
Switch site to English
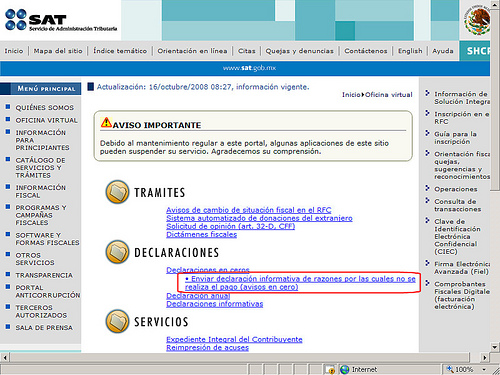[410, 51]
